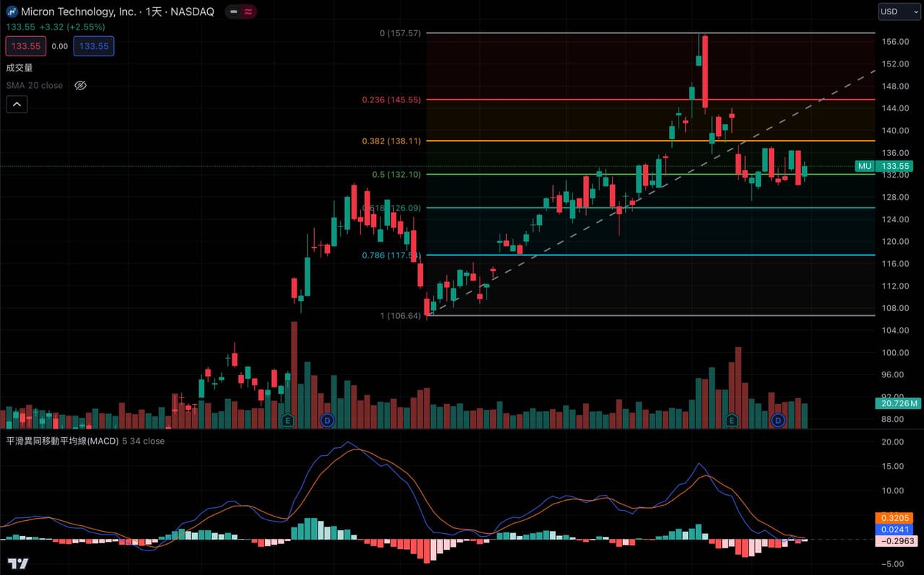Click the second earnings E marker
This screenshot has width=924, height=575.
point(732,420)
